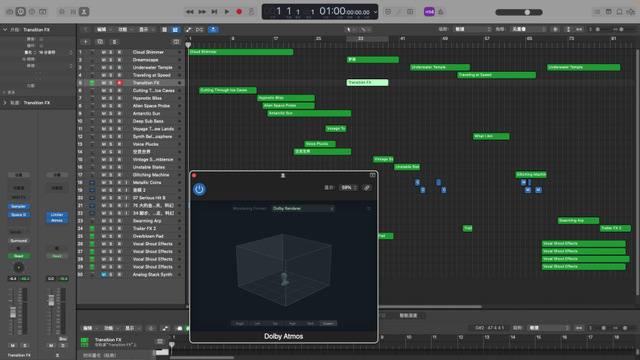Select the Cloud Shimmer region

tap(241, 52)
